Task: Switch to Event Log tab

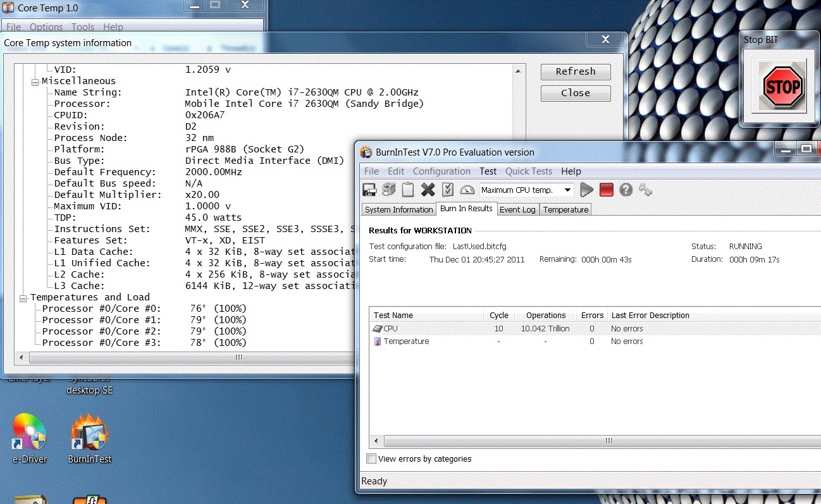Action: point(517,209)
